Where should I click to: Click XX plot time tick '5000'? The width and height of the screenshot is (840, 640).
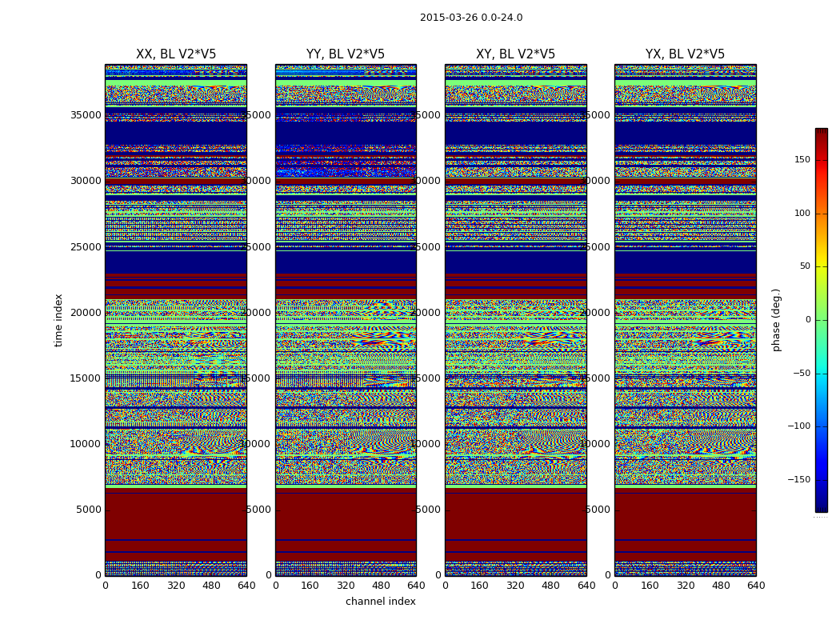[88, 510]
